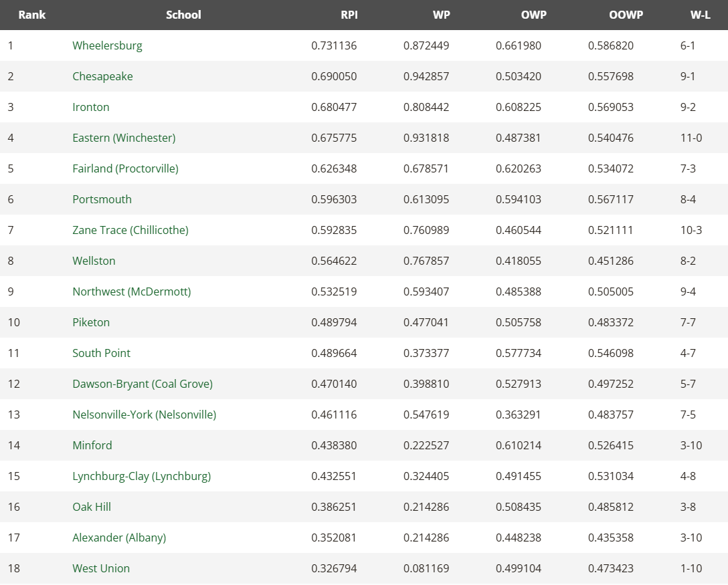Open the Wheelersburg school link
Viewport: 728px width, 585px height.
[x=107, y=45]
